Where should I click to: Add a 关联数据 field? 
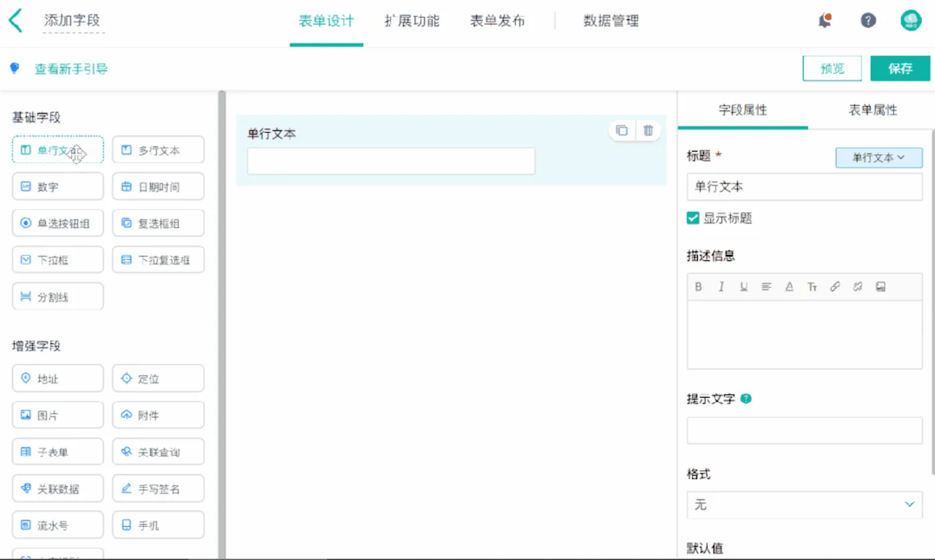click(58, 489)
